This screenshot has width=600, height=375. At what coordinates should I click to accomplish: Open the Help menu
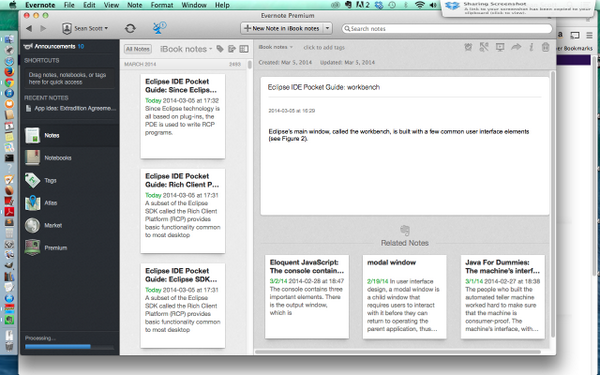(x=222, y=5)
